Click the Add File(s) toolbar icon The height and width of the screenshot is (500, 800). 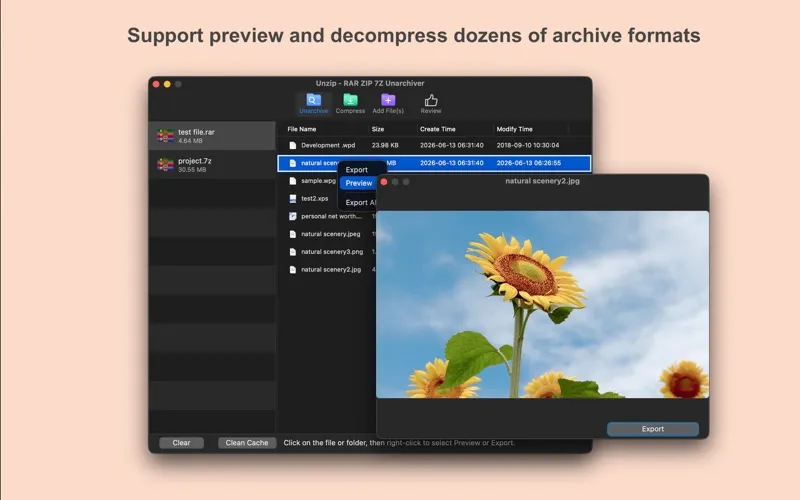[388, 100]
